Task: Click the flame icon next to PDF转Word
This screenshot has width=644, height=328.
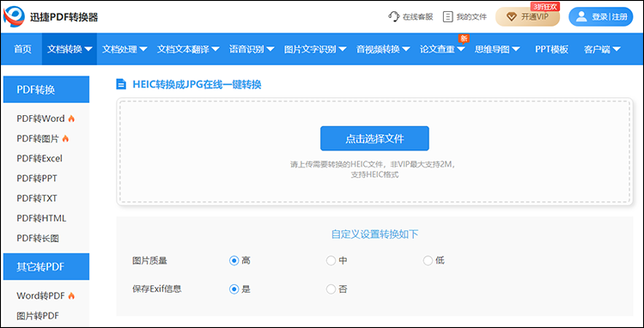Action: pos(71,118)
